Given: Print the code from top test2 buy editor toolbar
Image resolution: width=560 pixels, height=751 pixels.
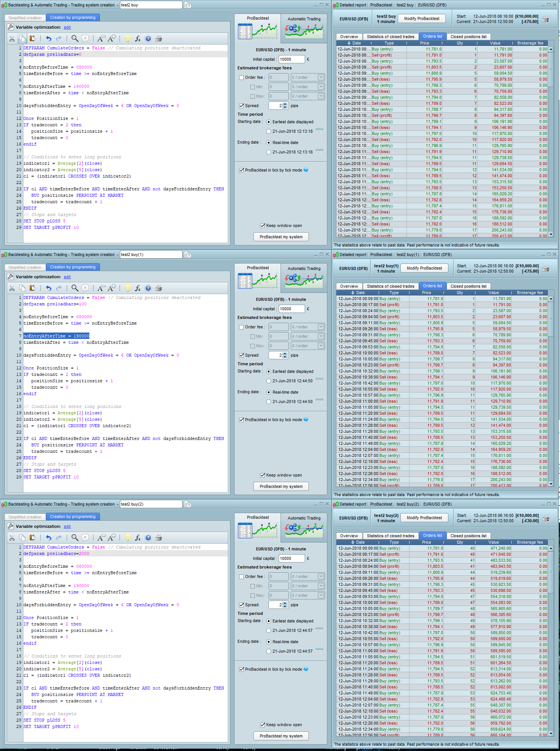Looking at the screenshot, I should pyautogui.click(x=158, y=38).
